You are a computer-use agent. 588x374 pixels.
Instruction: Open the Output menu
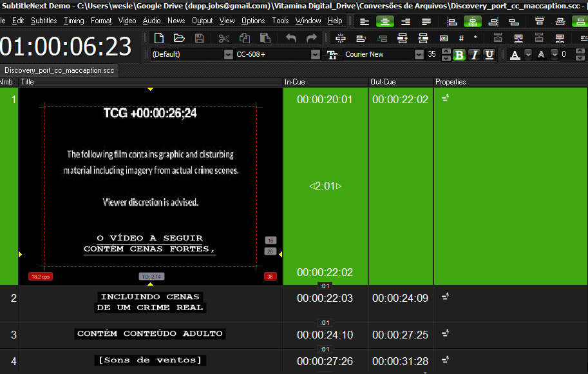point(202,21)
